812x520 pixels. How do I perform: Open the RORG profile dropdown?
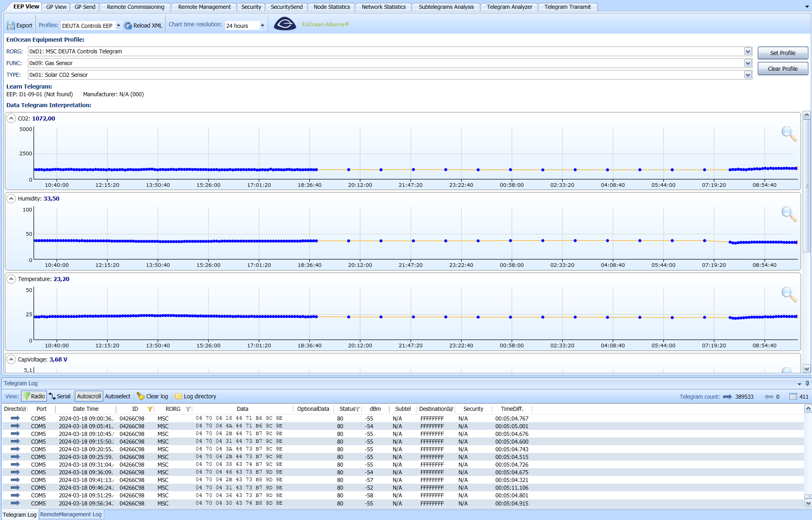[x=748, y=51]
